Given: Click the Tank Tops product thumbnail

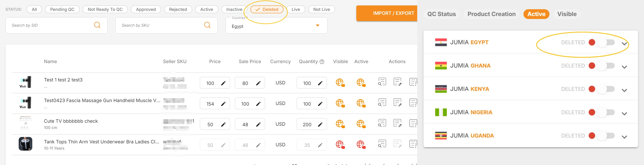Looking at the screenshot, I should (x=25, y=144).
